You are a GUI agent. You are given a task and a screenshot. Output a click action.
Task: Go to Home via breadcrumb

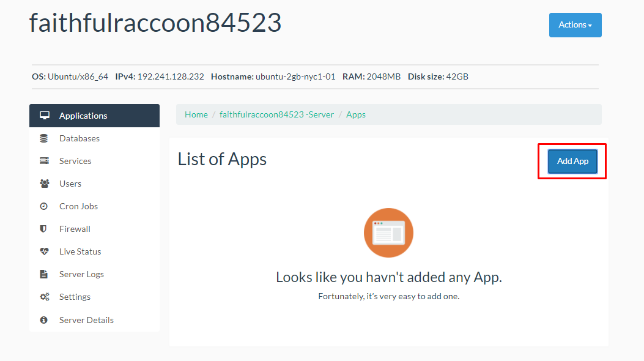[x=196, y=114]
